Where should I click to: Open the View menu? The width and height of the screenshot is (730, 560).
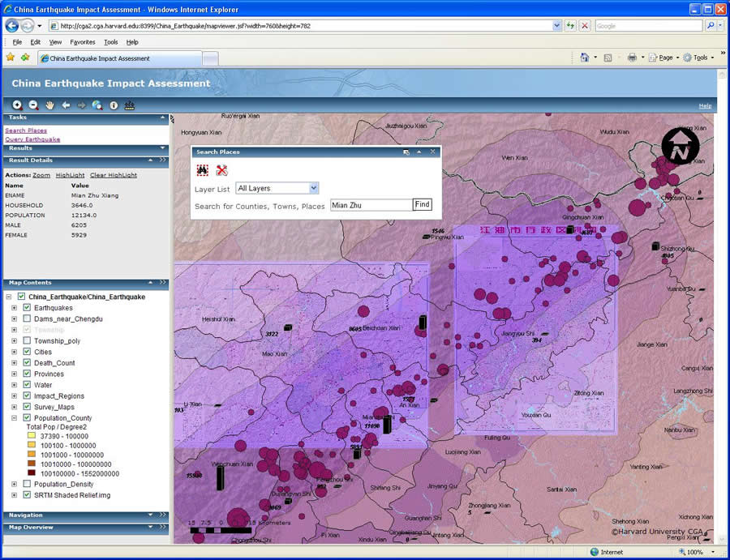click(55, 42)
